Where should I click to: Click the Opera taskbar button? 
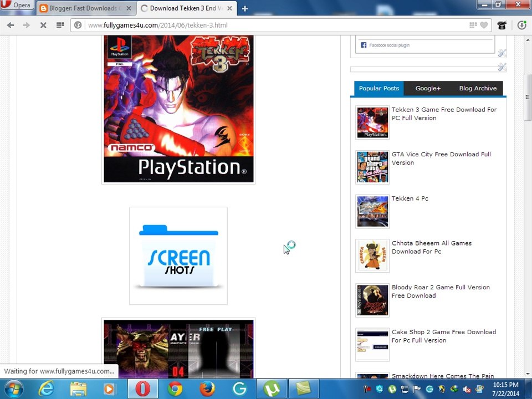[142, 389]
